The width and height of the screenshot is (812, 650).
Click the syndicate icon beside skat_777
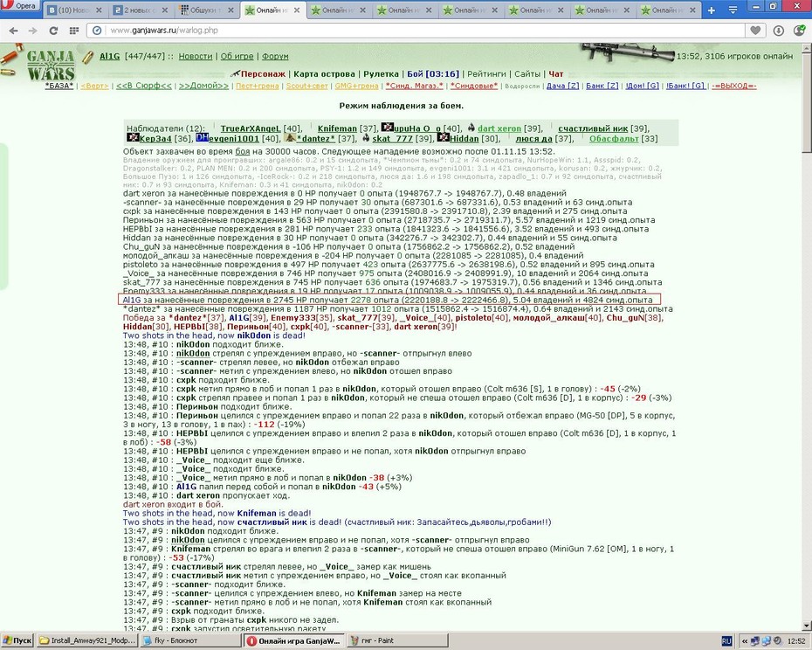[366, 137]
